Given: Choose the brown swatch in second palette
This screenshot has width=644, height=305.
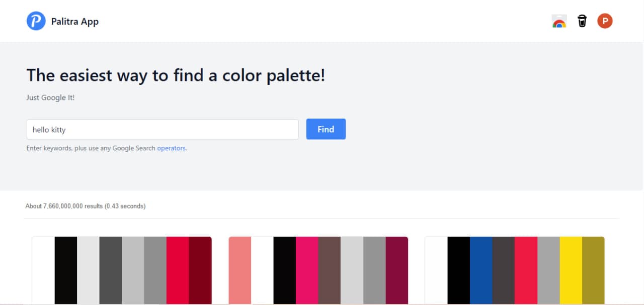Looking at the screenshot, I should (330, 270).
